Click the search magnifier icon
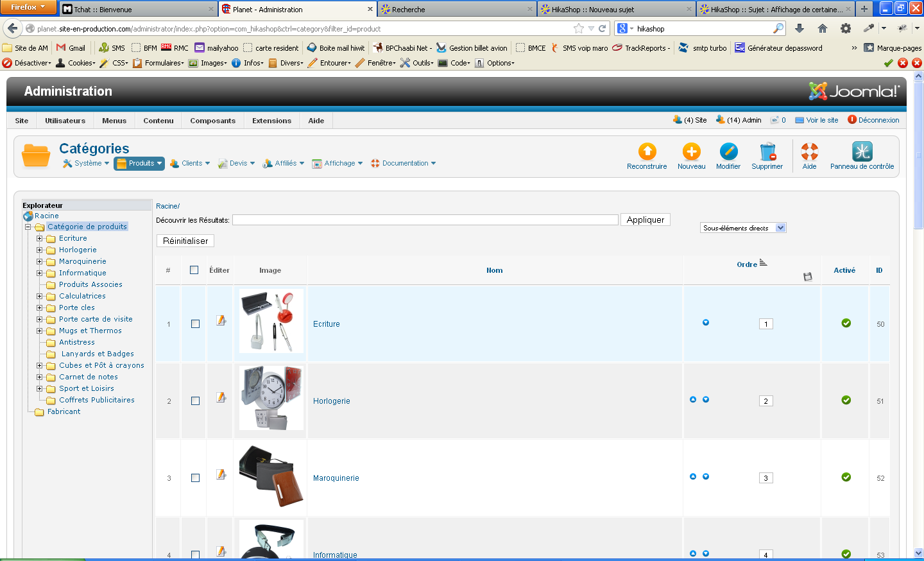 (778, 28)
